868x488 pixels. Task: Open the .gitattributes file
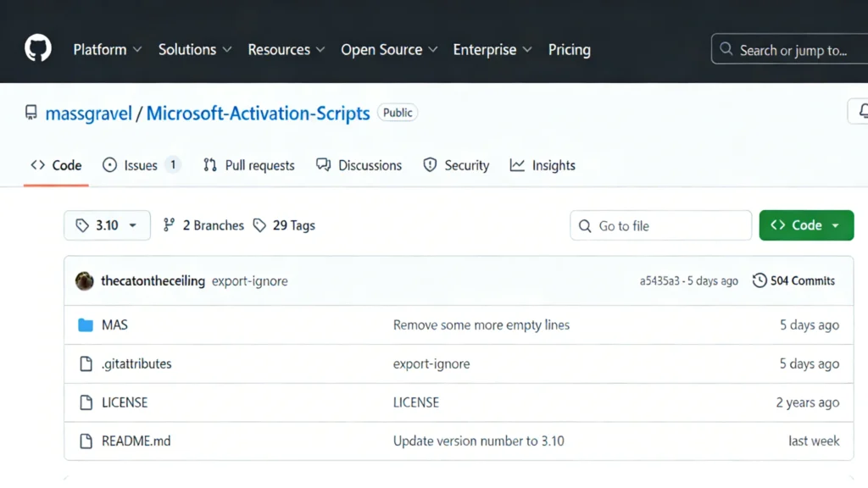coord(136,363)
